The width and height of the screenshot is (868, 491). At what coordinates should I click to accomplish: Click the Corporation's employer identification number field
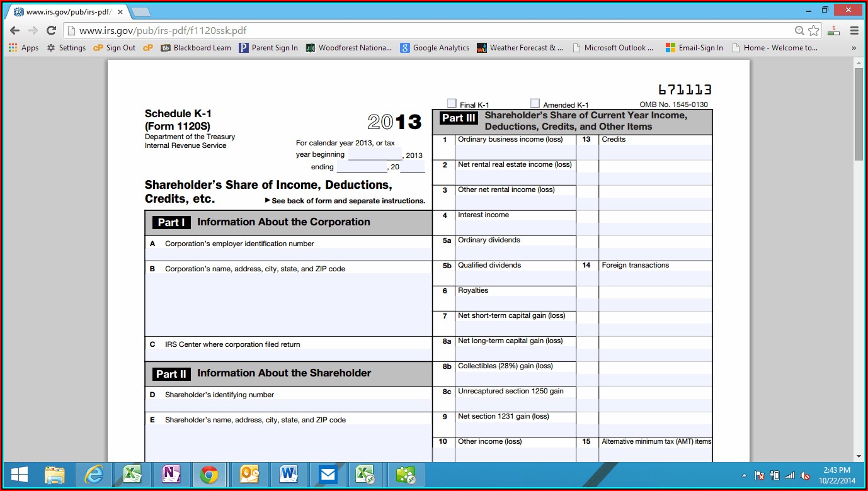(x=288, y=254)
